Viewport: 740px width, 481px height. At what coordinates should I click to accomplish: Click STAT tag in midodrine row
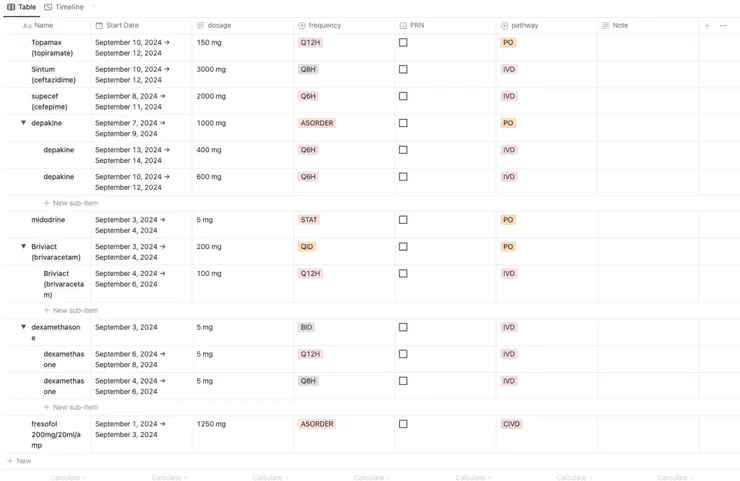(309, 220)
